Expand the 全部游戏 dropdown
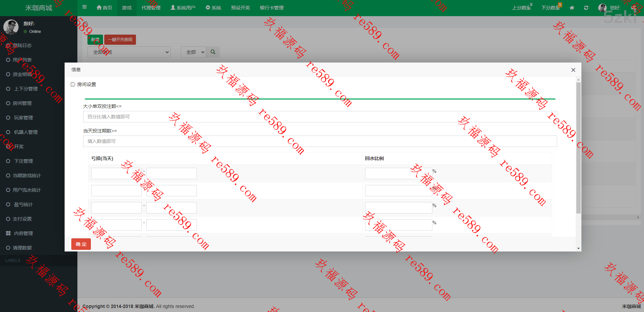Screen dimensions: 644x312 click(129, 52)
